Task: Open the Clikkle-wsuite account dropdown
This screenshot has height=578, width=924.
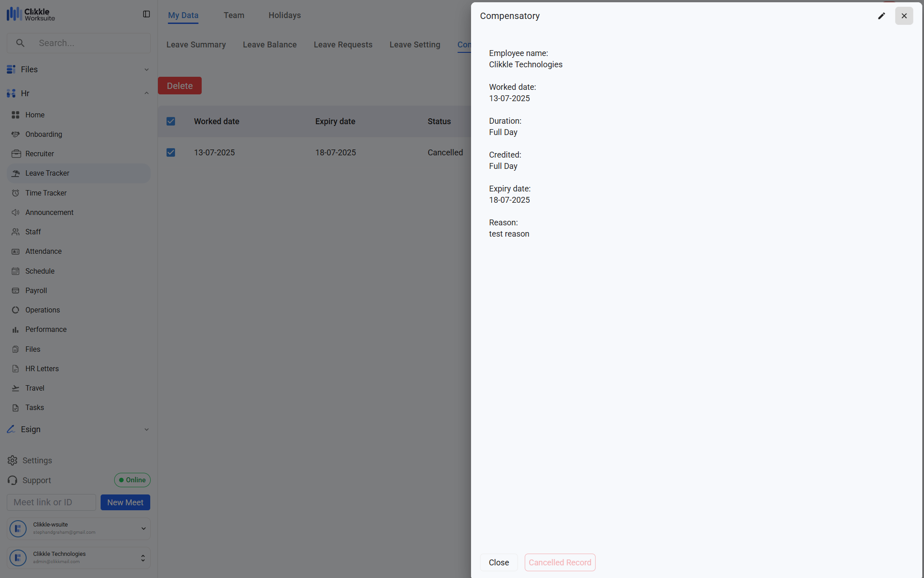Action: 143,528
